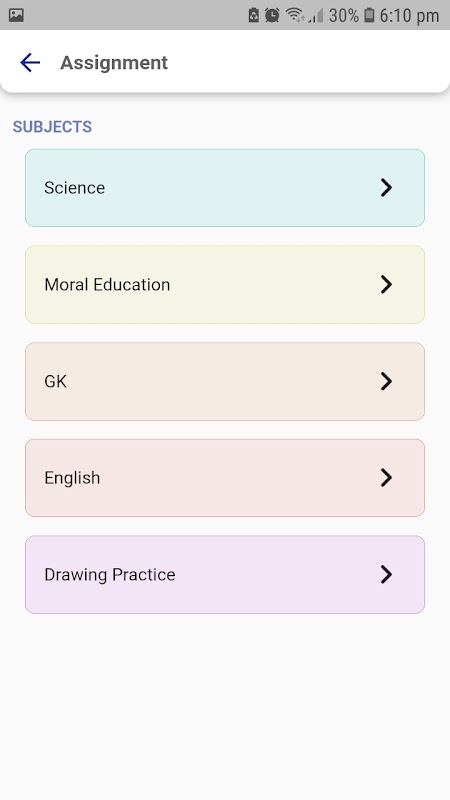
Task: Tap the chevron beside Drawing Practice
Action: [386, 574]
